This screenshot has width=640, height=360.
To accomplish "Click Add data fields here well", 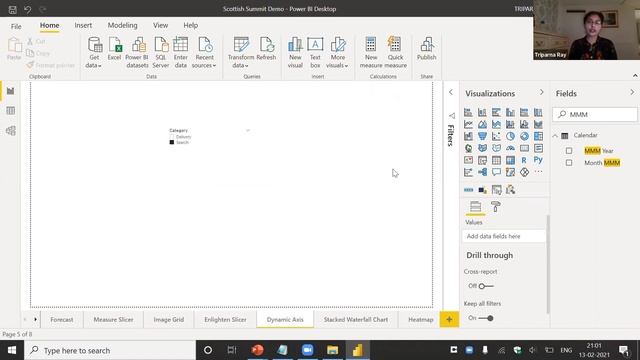I will click(x=504, y=236).
